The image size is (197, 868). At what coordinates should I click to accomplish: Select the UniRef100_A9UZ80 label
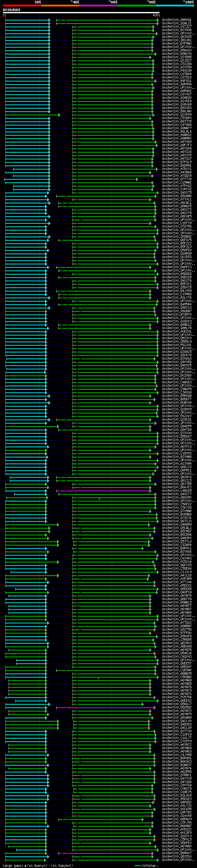177,497
